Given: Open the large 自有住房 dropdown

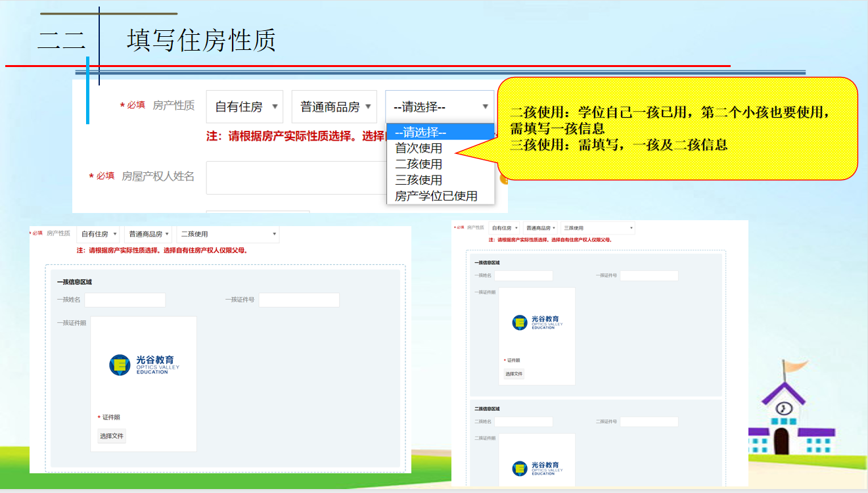Looking at the screenshot, I should tap(244, 106).
